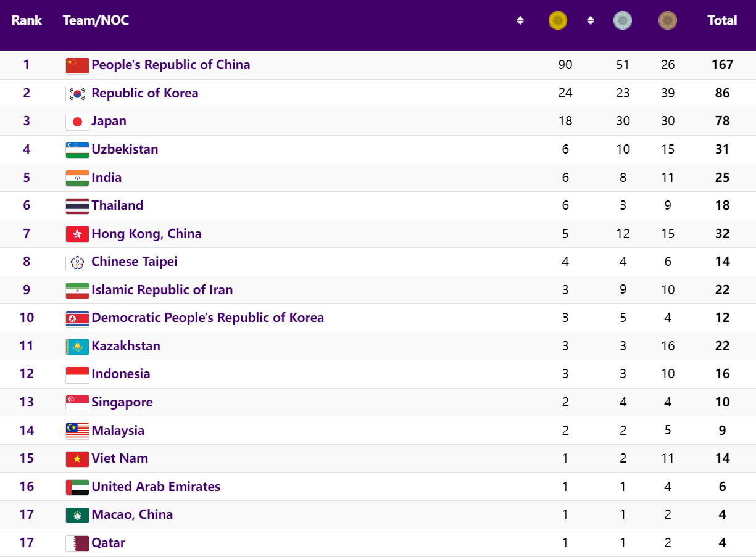Image resolution: width=756 pixels, height=557 pixels.
Task: Open the Thailand team link
Action: [x=117, y=205]
